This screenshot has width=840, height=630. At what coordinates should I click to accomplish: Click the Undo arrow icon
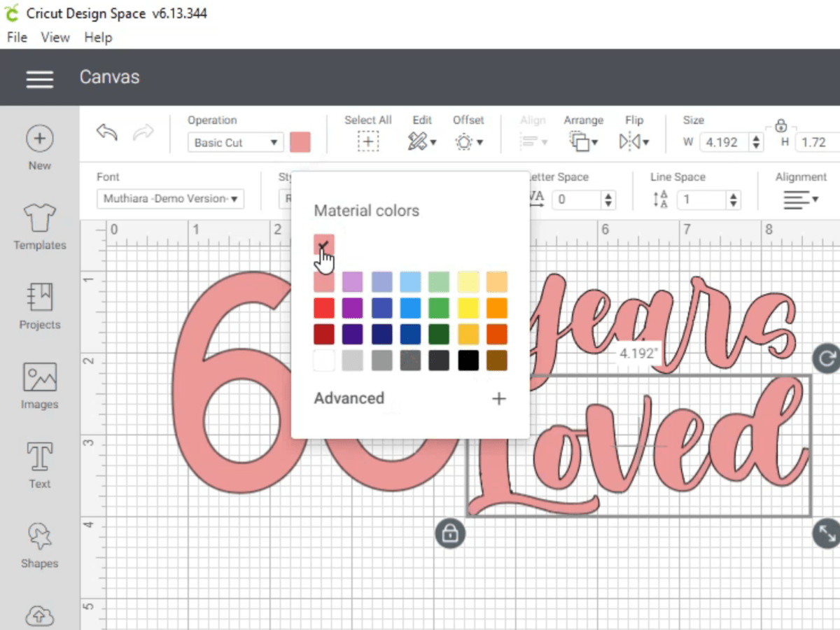pos(107,132)
